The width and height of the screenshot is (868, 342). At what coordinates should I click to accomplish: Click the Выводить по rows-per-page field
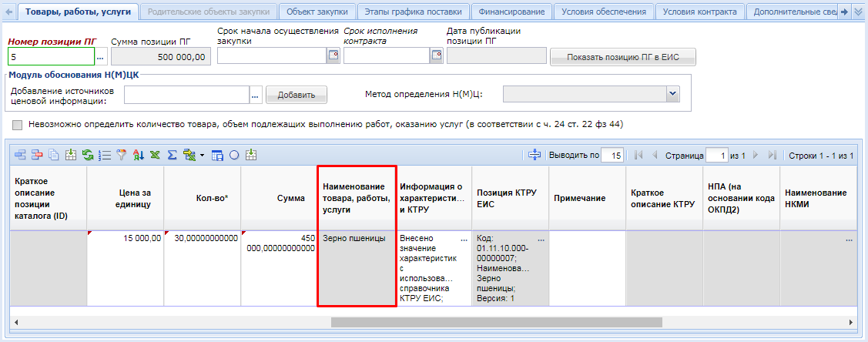(x=612, y=155)
